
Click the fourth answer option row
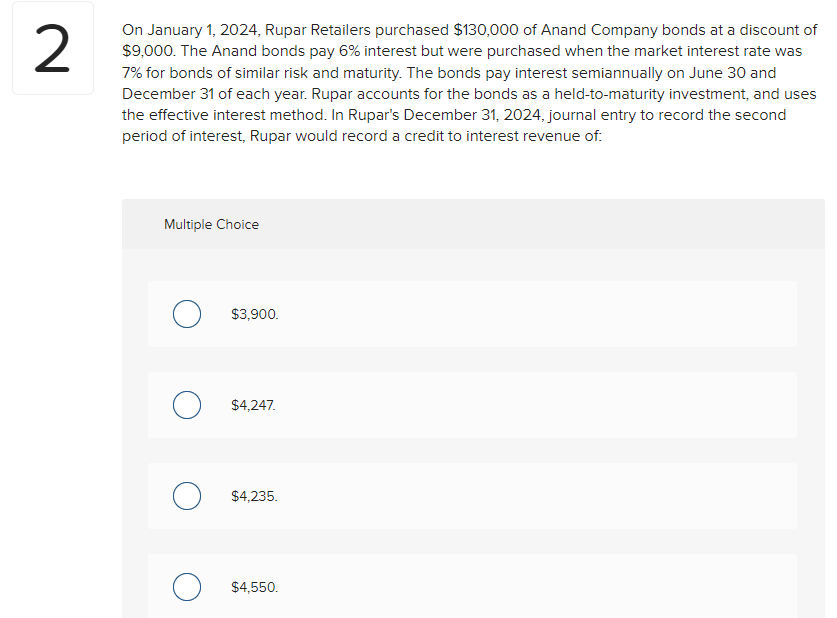pyautogui.click(x=472, y=587)
